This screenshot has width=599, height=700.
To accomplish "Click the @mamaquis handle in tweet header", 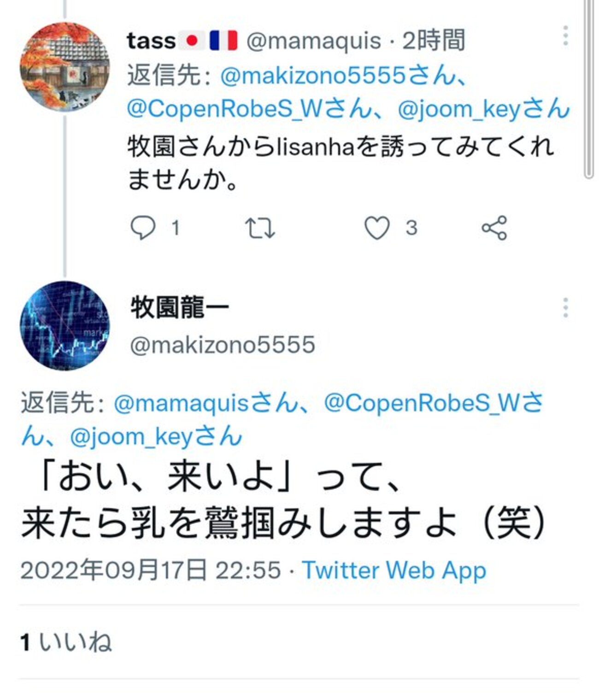I will (314, 41).
